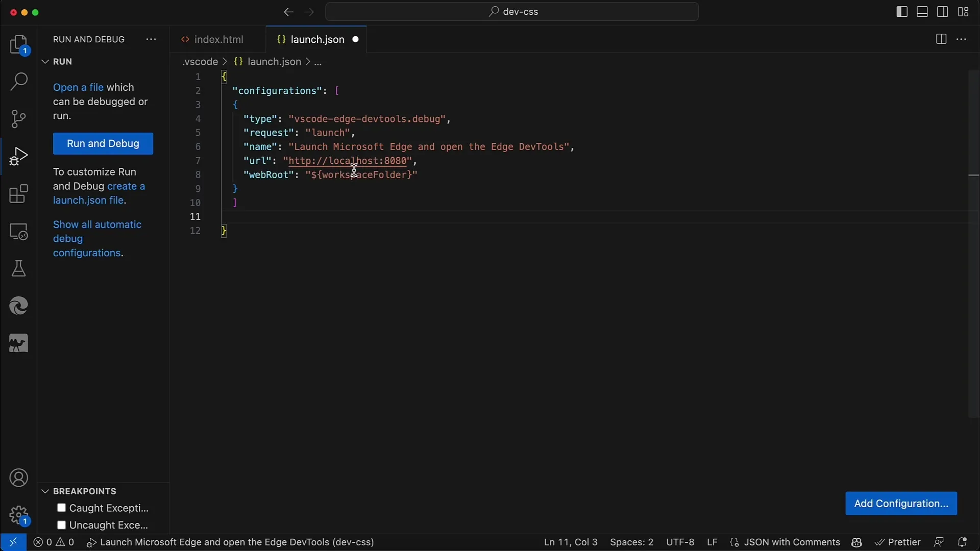980x551 pixels.
Task: Click Add Configuration button
Action: click(901, 503)
